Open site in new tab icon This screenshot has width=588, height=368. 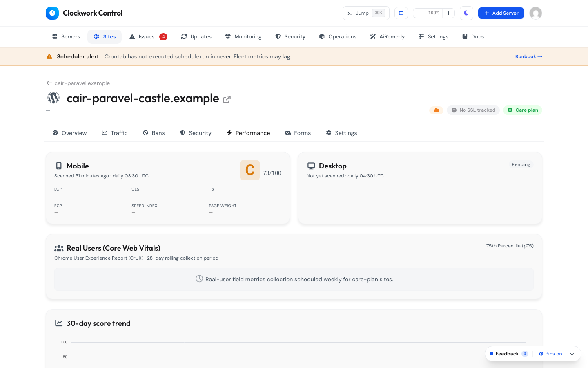click(227, 99)
